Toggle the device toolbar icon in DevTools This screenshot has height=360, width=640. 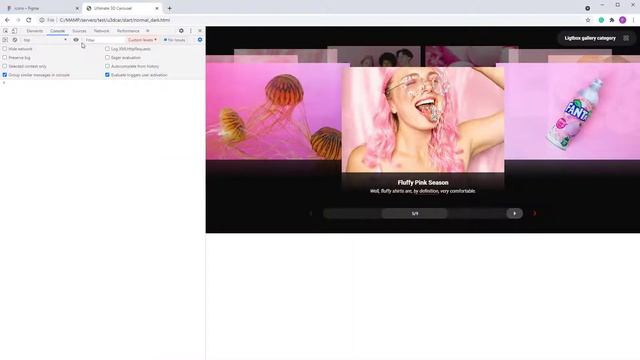pyautogui.click(x=14, y=31)
